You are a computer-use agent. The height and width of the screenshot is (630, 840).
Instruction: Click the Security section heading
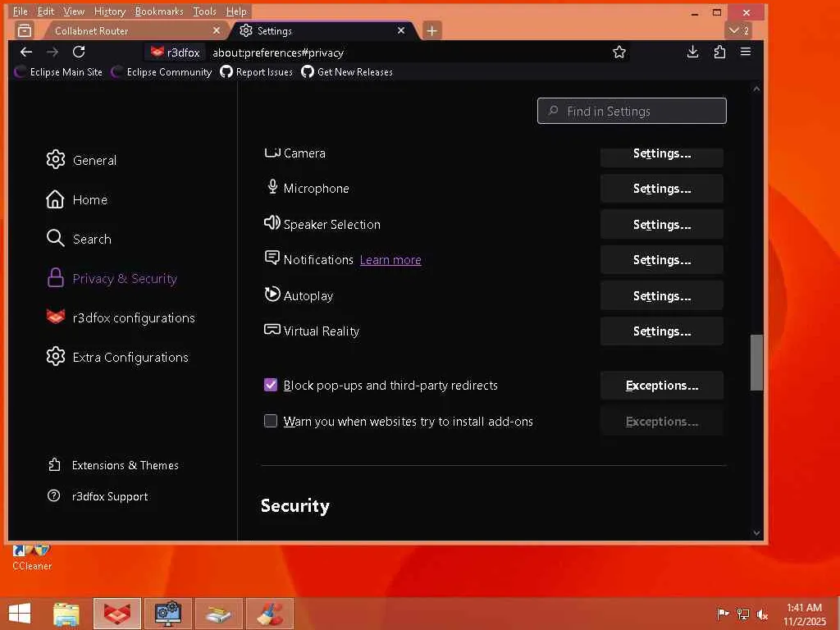point(295,505)
